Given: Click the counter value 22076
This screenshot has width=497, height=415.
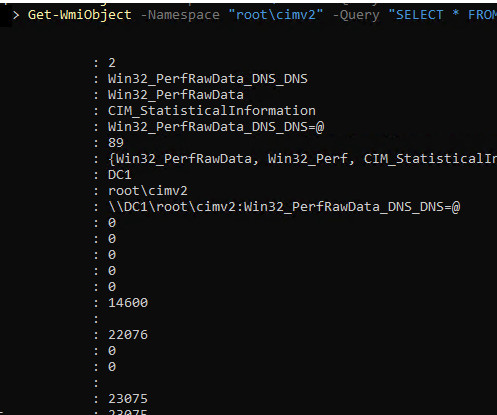Looking at the screenshot, I should coord(128,335).
